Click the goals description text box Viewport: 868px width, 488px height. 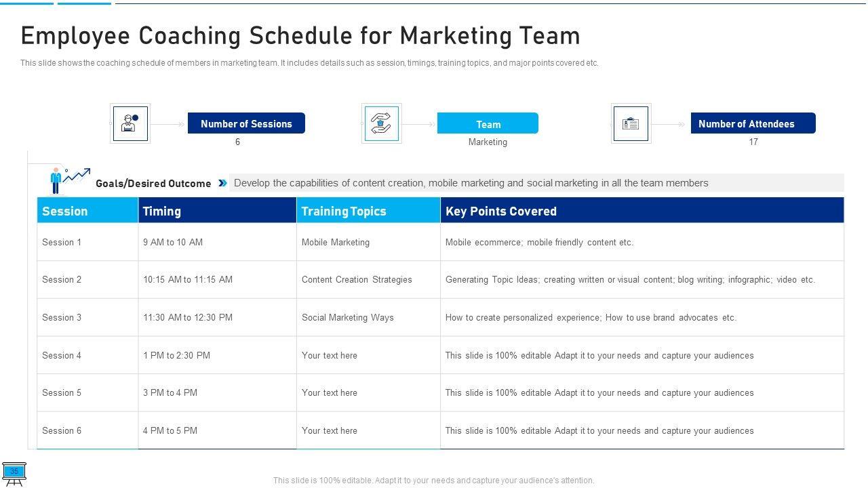(x=536, y=183)
